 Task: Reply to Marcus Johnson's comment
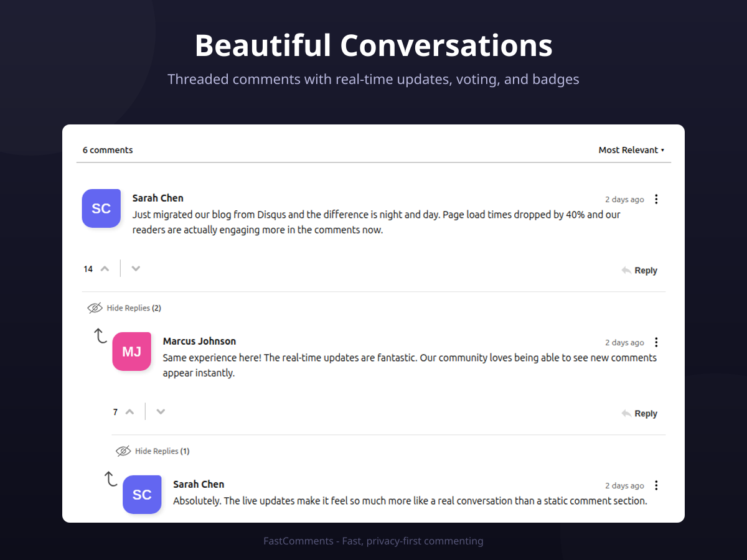click(x=639, y=414)
